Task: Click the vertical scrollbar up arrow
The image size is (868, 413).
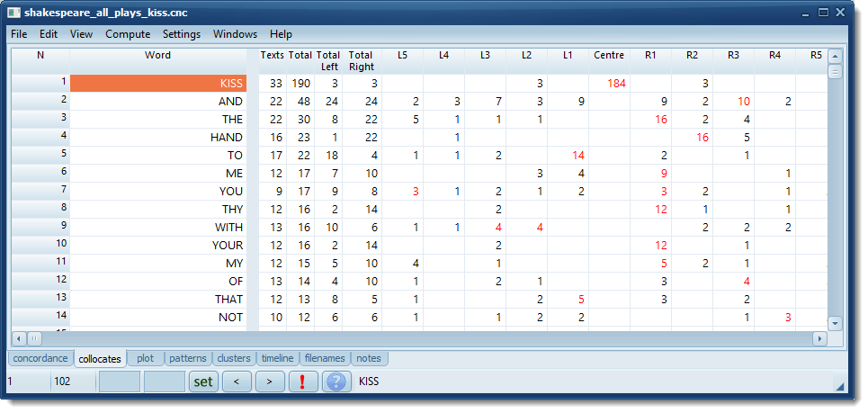Action: pyautogui.click(x=834, y=56)
